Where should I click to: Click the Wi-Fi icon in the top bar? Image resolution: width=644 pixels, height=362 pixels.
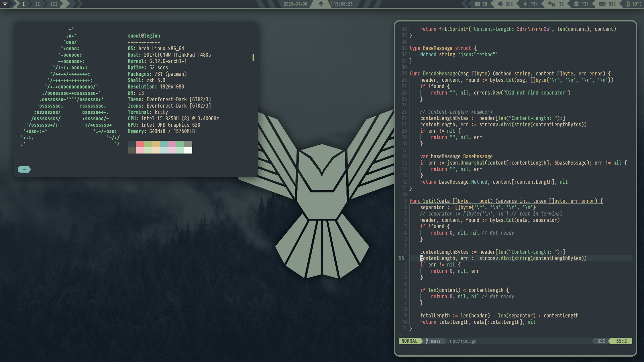click(5, 4)
